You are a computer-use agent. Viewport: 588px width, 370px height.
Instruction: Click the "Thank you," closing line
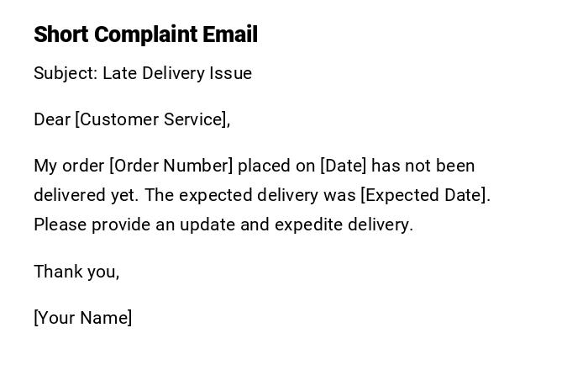[76, 272]
